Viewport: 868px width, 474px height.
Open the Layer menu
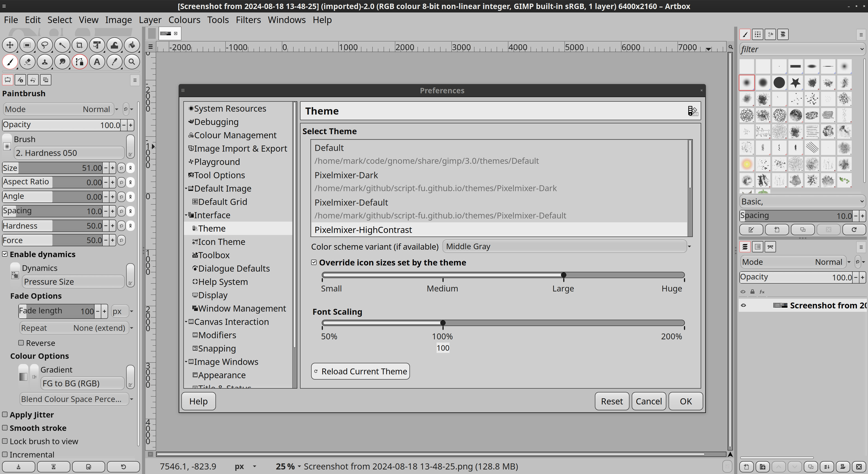coord(150,20)
